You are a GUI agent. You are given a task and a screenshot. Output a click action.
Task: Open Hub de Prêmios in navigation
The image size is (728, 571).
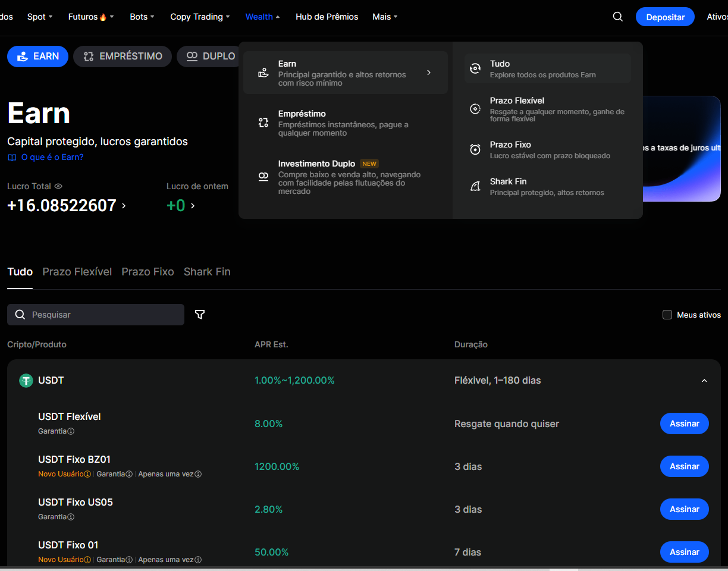tap(327, 17)
